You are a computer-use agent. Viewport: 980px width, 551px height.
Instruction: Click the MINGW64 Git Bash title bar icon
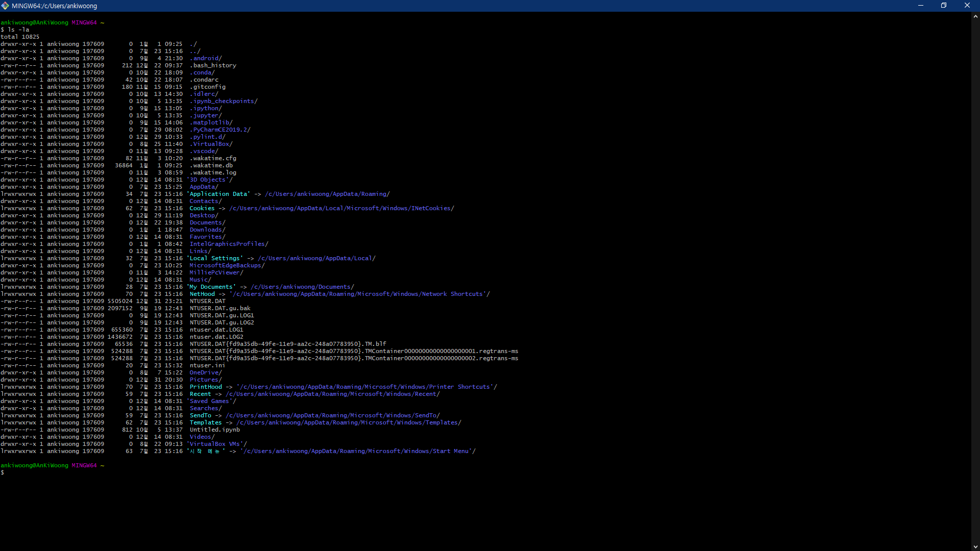[5, 6]
